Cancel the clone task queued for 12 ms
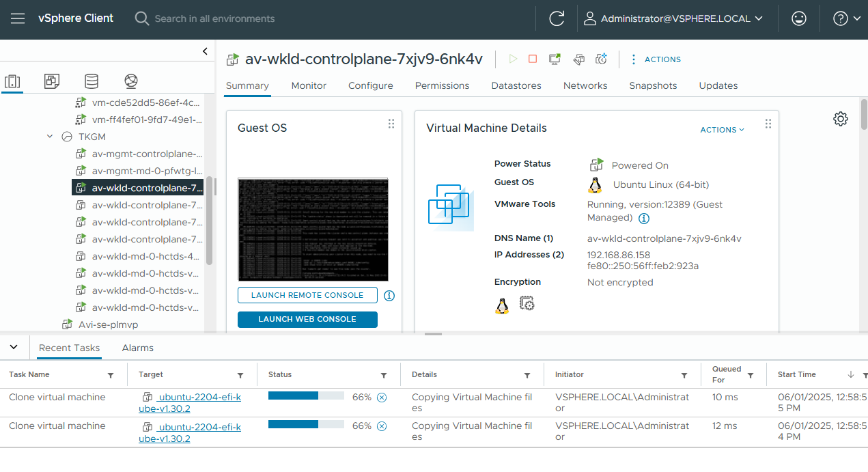The width and height of the screenshot is (868, 472). coord(382,426)
